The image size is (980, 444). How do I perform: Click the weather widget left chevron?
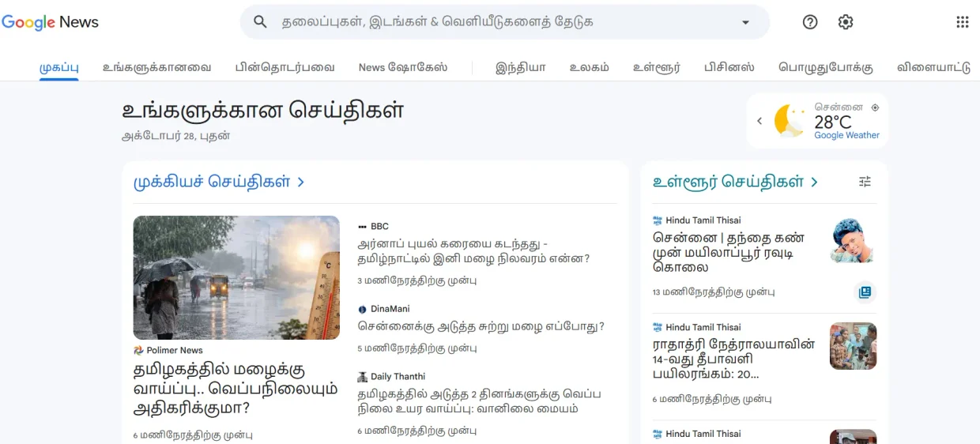tap(759, 121)
